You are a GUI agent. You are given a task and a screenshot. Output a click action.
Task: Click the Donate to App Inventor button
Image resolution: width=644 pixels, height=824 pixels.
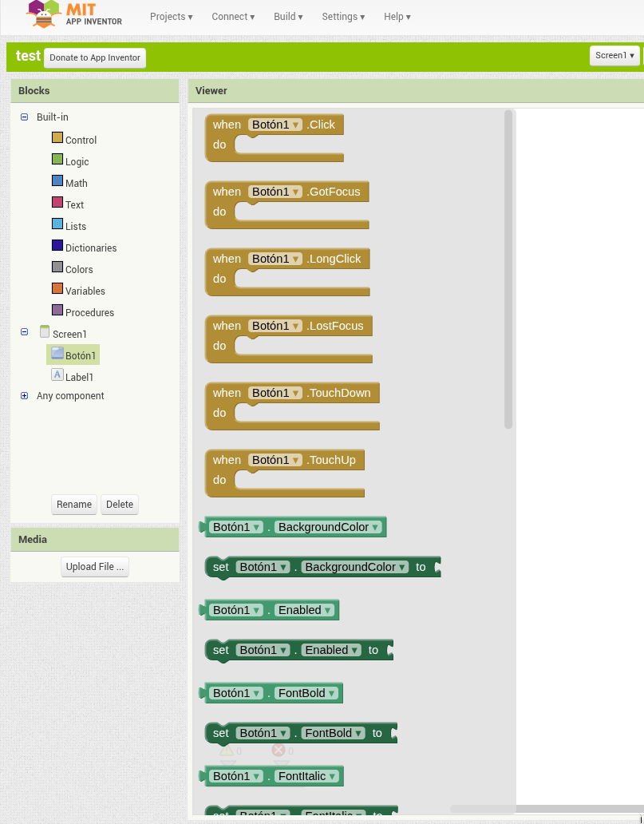[95, 57]
